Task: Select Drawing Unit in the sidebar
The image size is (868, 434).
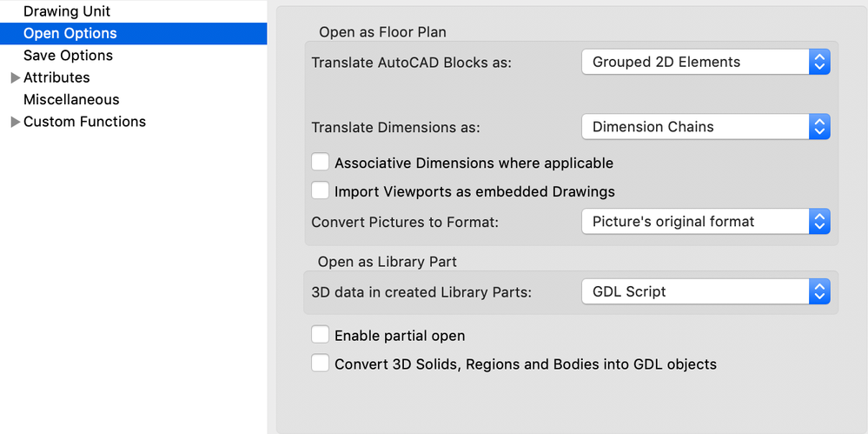Action: 66,11
